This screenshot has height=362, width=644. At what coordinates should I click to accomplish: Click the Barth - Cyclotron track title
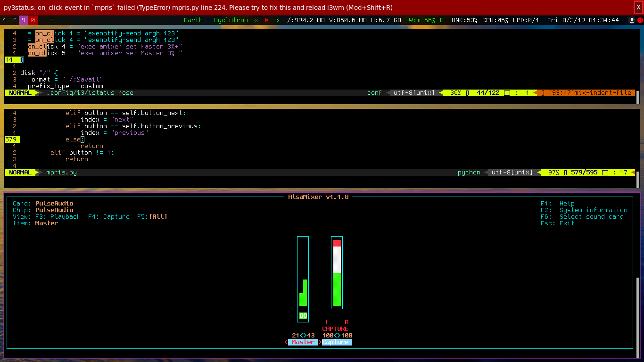coord(216,20)
